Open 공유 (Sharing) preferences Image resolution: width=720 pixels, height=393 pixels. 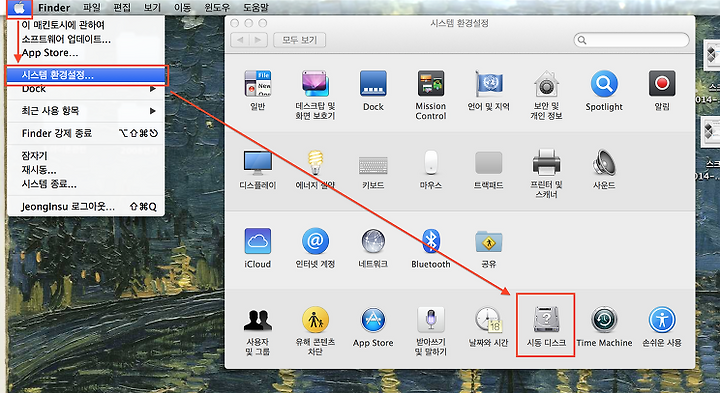point(489,248)
